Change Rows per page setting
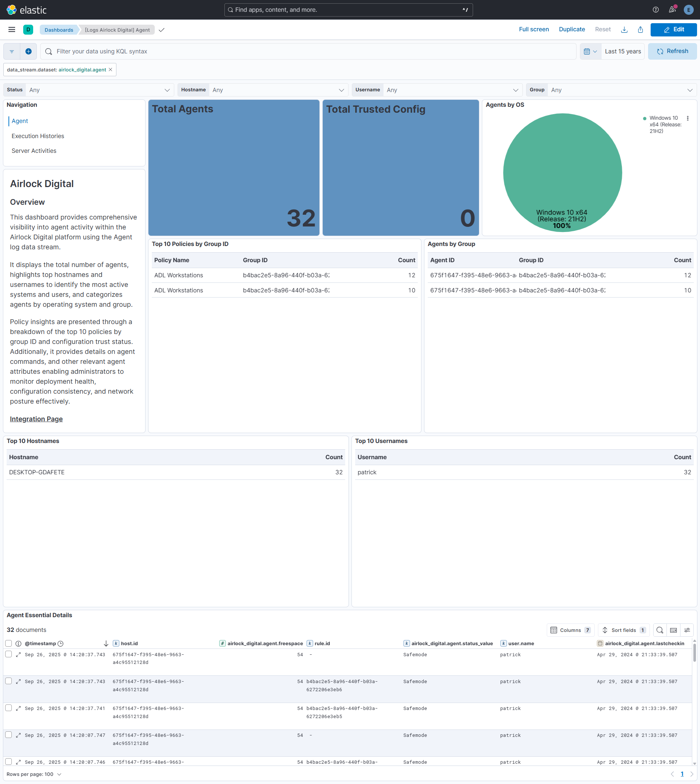 pyautogui.click(x=34, y=774)
